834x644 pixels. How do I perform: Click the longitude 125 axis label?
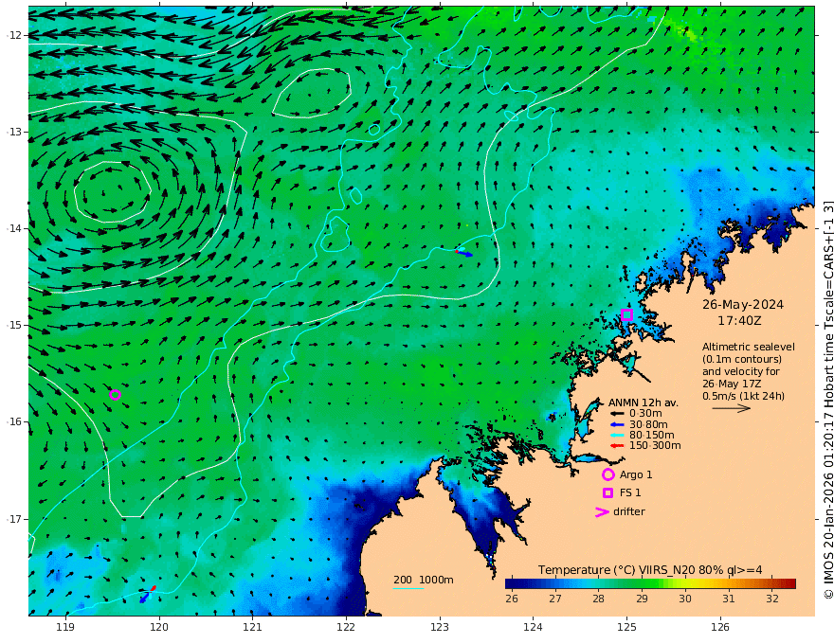626,627
